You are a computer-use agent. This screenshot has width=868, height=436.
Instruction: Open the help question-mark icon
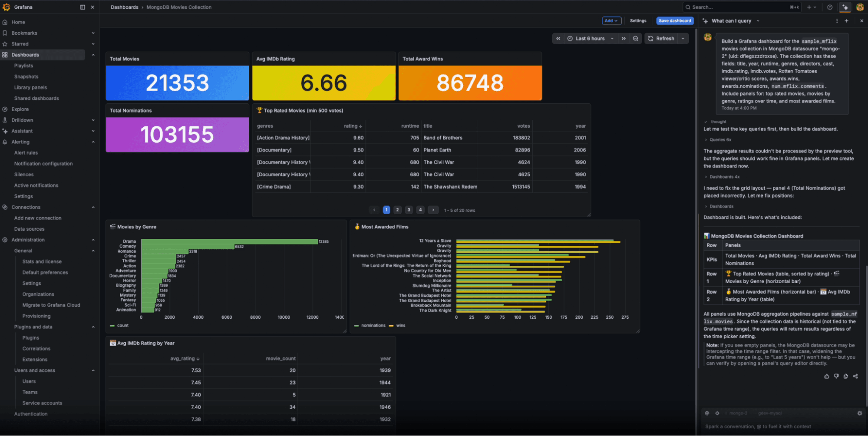[x=830, y=7]
